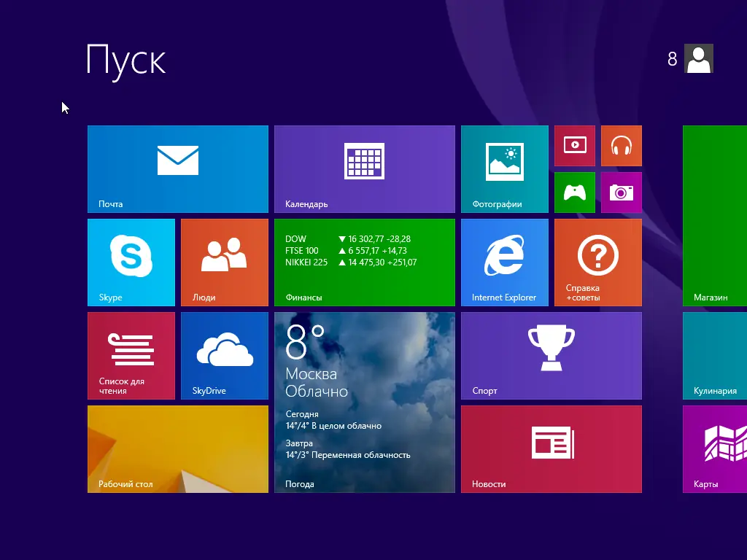The height and width of the screenshot is (560, 747).
Task: Click the Завтра forecast line
Action: point(348,449)
